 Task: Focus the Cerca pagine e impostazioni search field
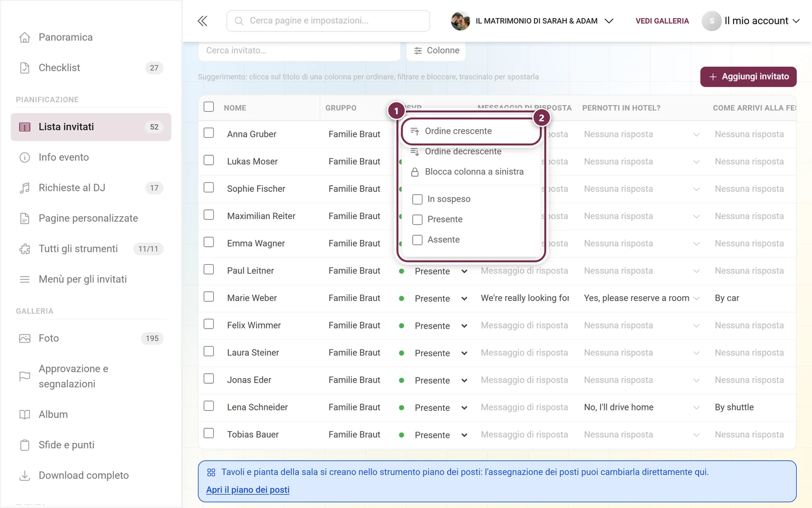[x=328, y=21]
